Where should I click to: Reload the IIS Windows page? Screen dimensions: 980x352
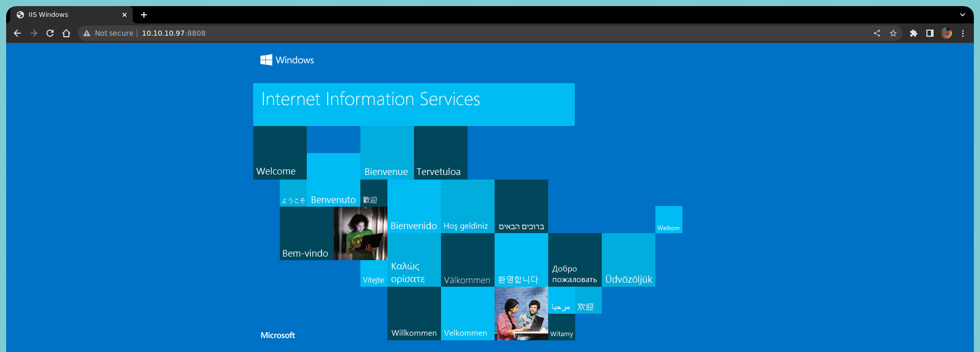coord(50,33)
